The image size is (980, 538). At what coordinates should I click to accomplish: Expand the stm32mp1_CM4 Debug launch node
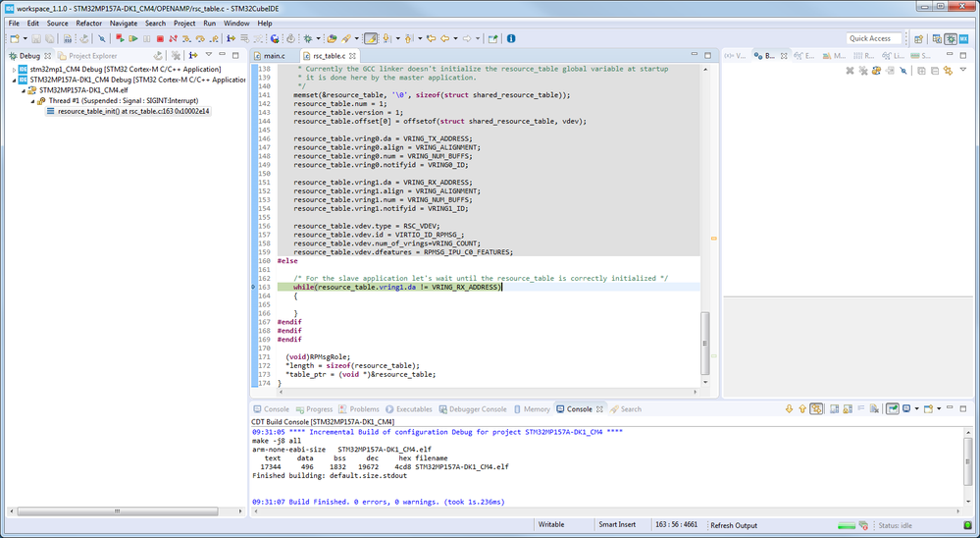[x=15, y=70]
